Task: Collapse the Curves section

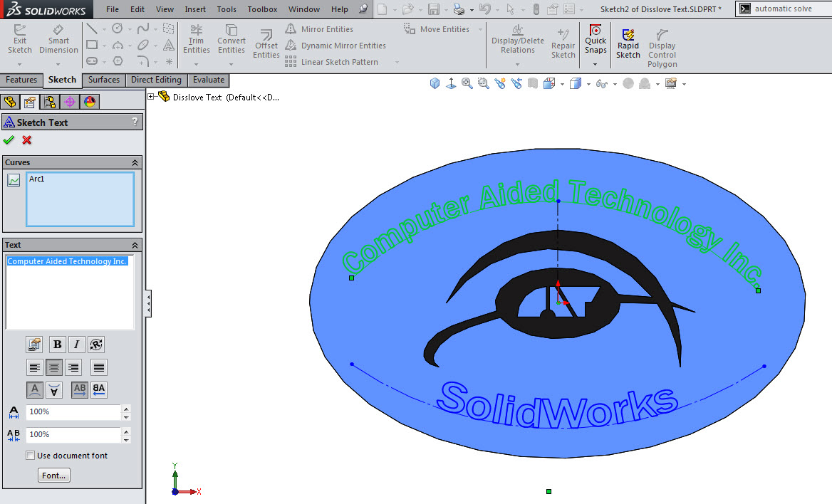Action: 135,162
